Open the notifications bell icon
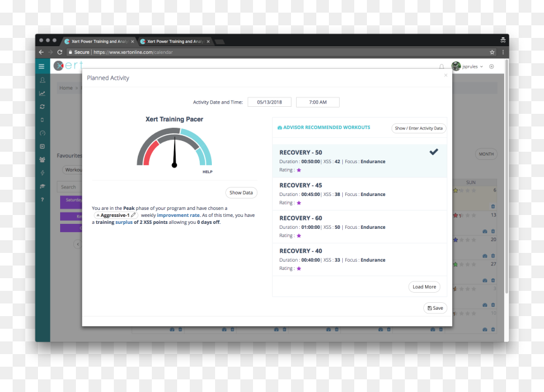544x392 pixels. (442, 66)
